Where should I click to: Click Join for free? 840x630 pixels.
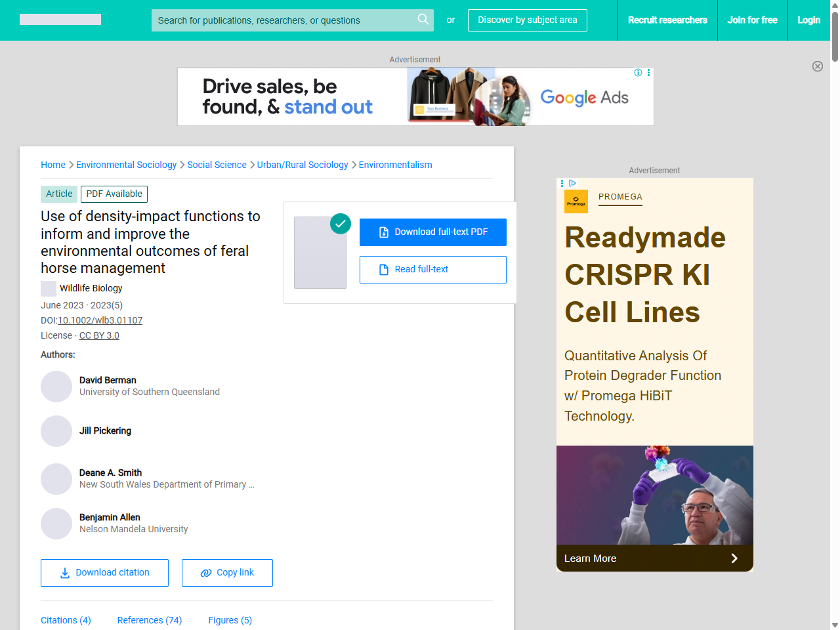(x=752, y=20)
